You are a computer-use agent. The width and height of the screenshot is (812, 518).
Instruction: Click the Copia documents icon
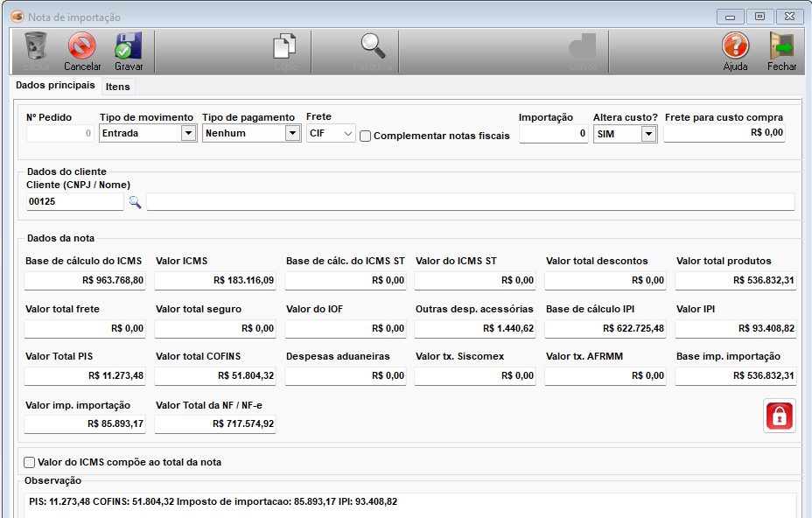285,51
